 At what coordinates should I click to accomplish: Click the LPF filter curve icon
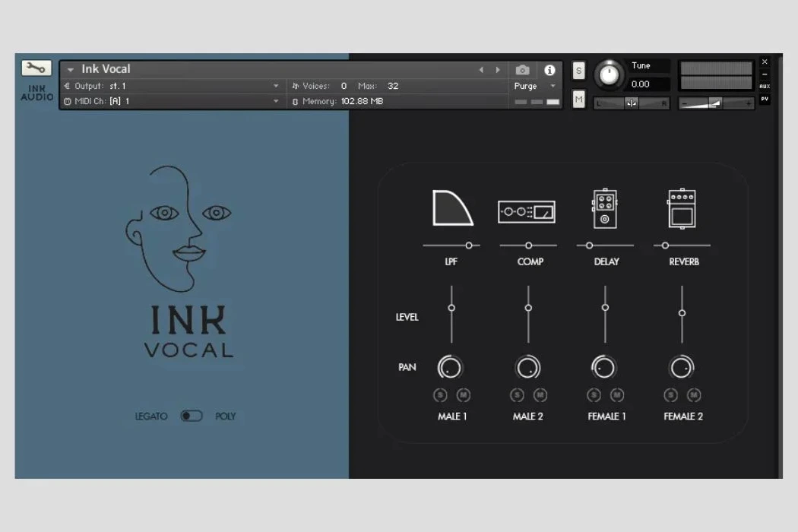coord(452,207)
